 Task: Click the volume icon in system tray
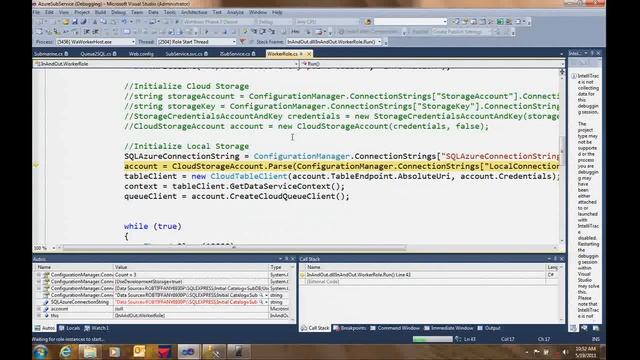(x=565, y=352)
